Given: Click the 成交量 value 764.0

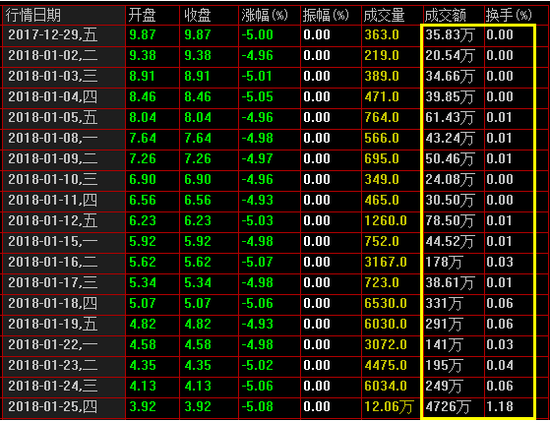Looking at the screenshot, I should [382, 118].
